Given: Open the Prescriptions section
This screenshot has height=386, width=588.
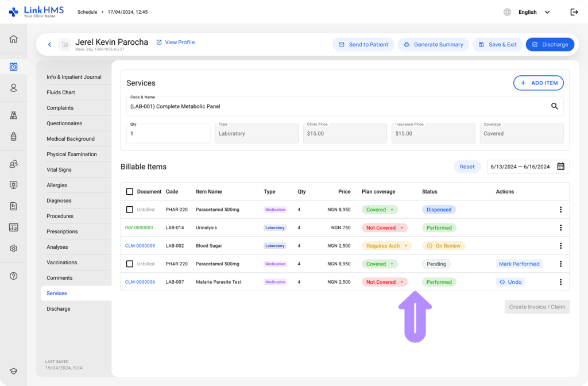Looking at the screenshot, I should point(62,231).
